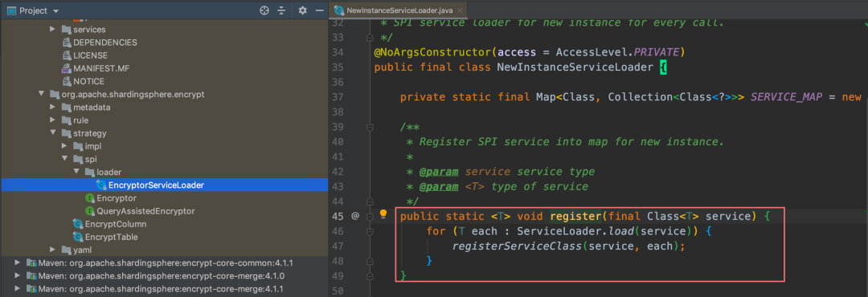868x297 pixels.
Task: Click the @NoArgsConstructor annotation
Action: coord(433,52)
